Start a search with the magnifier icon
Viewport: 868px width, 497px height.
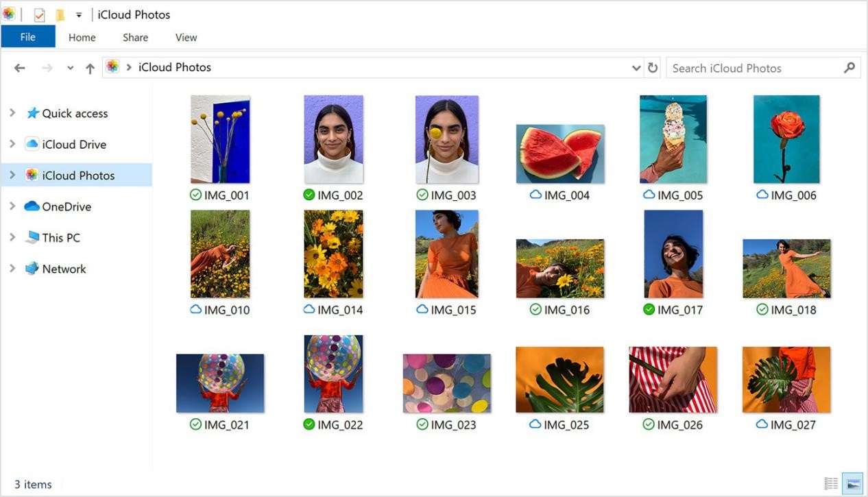[849, 67]
